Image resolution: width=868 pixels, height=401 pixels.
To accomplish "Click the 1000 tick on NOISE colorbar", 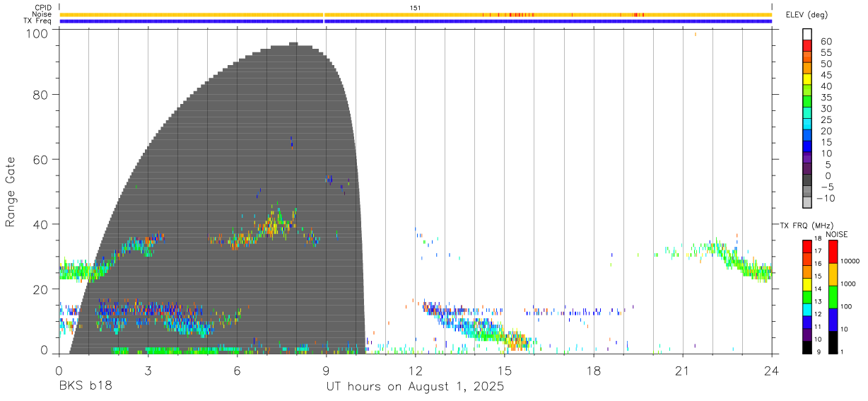I will (x=849, y=283).
